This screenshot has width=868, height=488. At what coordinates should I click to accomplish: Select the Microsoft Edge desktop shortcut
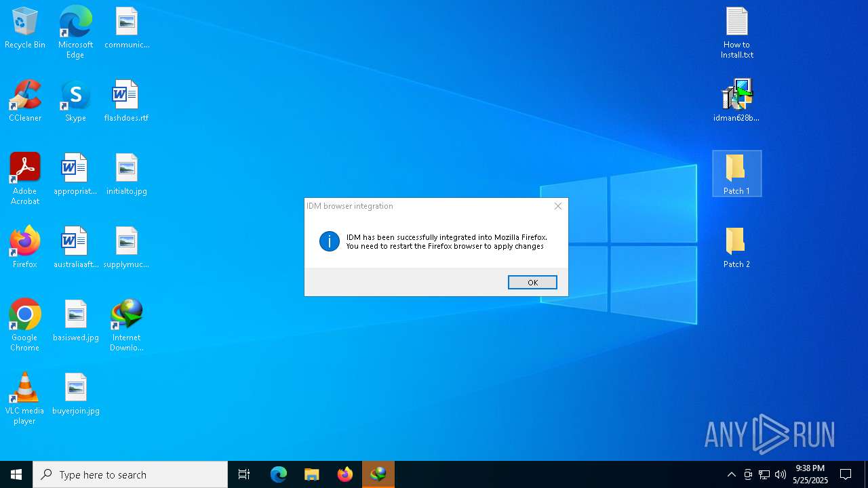[75, 33]
